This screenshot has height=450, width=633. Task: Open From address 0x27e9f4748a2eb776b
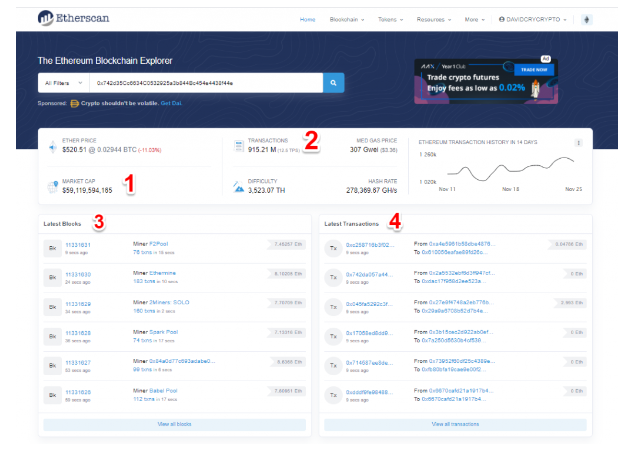[x=461, y=302]
